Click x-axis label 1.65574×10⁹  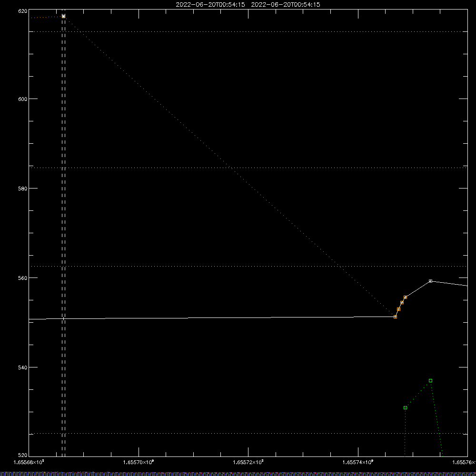point(358,462)
